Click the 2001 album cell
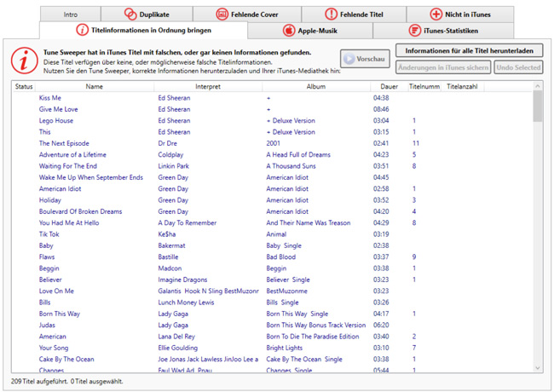 click(x=273, y=143)
